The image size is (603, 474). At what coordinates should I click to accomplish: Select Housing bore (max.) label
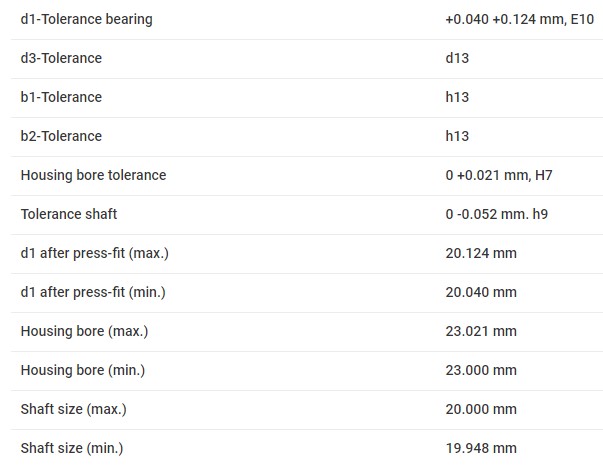click(84, 331)
